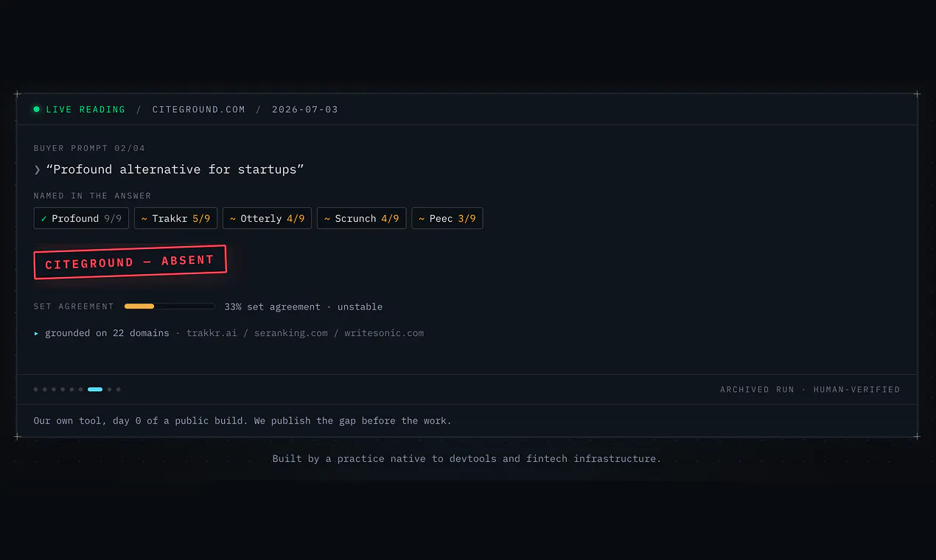The height and width of the screenshot is (560, 936).
Task: Click the BUYER PROMPT 02/04 label
Action: tap(89, 148)
